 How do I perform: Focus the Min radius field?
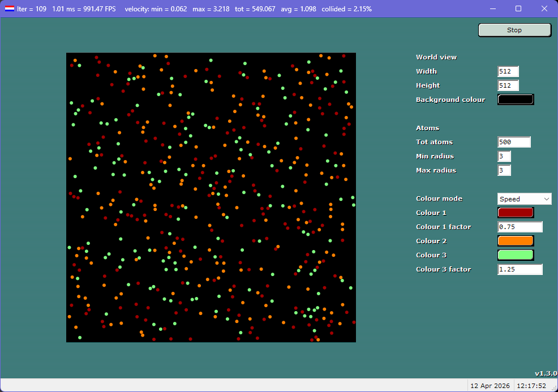pyautogui.click(x=504, y=157)
